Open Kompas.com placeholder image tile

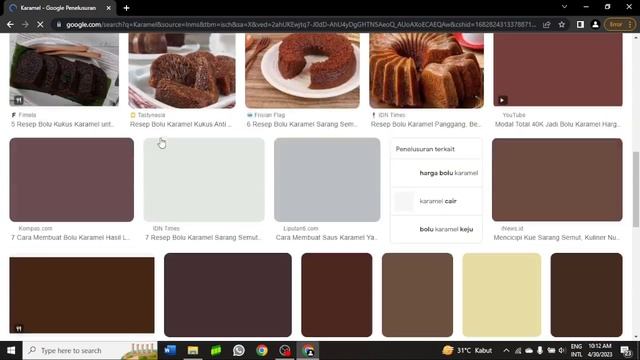tap(72, 180)
